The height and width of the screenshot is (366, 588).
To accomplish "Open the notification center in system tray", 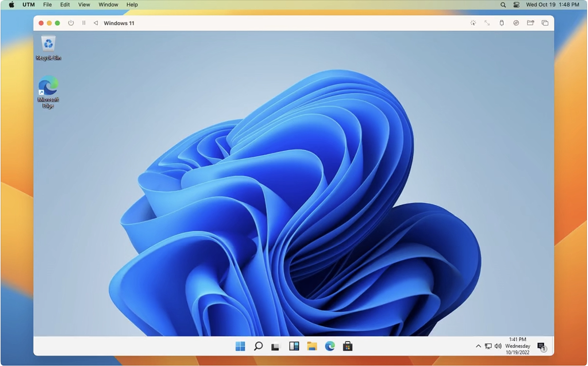I will (x=541, y=346).
